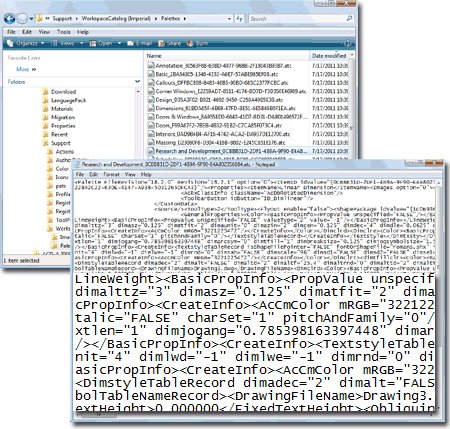Click the Massing .atc file icon
The image size is (450, 429).
coord(151,143)
